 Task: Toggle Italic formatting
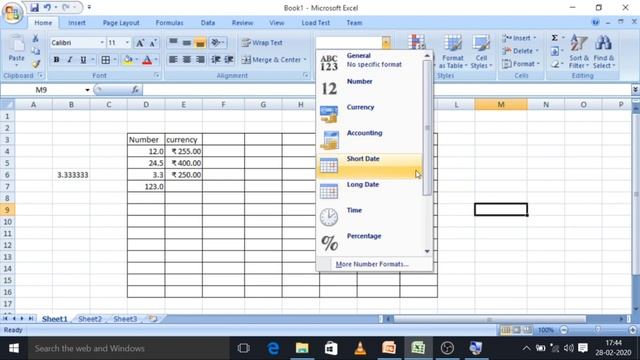pyautogui.click(x=70, y=60)
